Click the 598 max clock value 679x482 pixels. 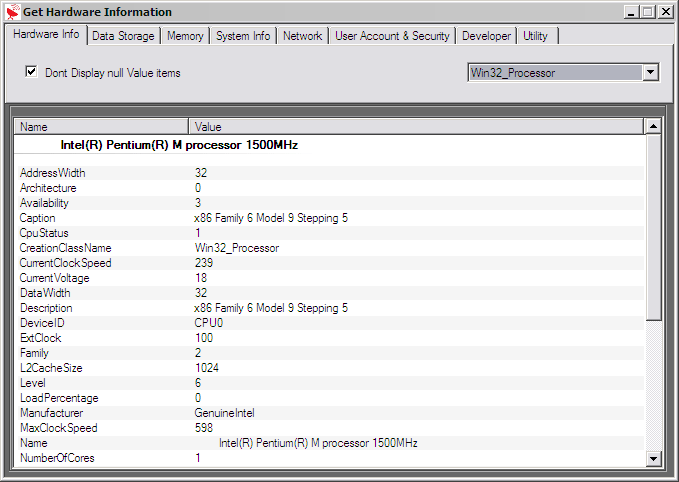click(204, 428)
